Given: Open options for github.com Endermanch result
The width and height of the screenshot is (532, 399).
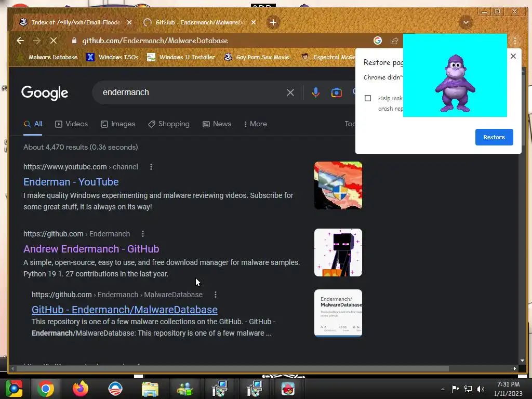Looking at the screenshot, I should 143,234.
